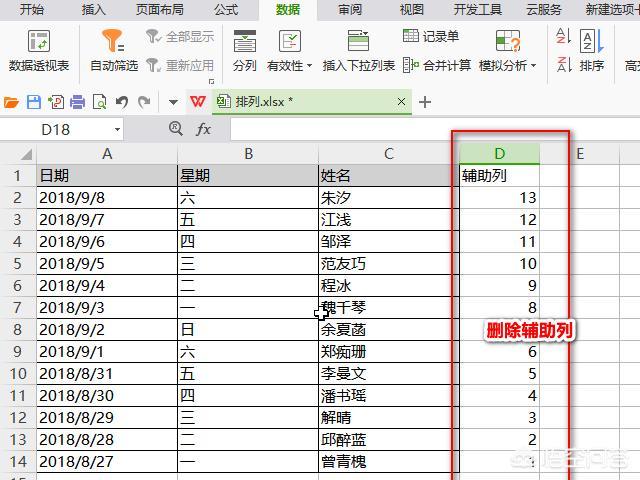Open the 视图 tab
Image resolution: width=640 pixels, height=480 pixels.
click(x=411, y=9)
